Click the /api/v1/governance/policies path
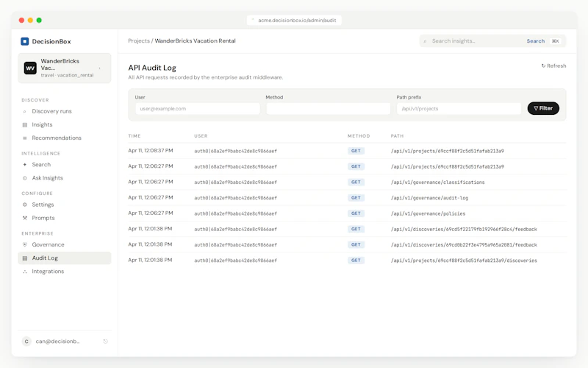The height and width of the screenshot is (368, 588). click(x=428, y=213)
